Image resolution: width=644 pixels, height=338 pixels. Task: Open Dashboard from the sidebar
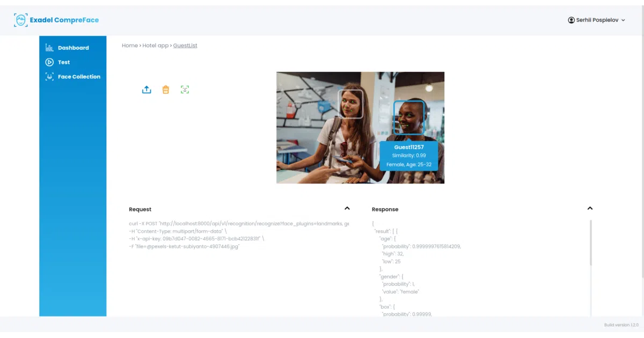(x=73, y=48)
